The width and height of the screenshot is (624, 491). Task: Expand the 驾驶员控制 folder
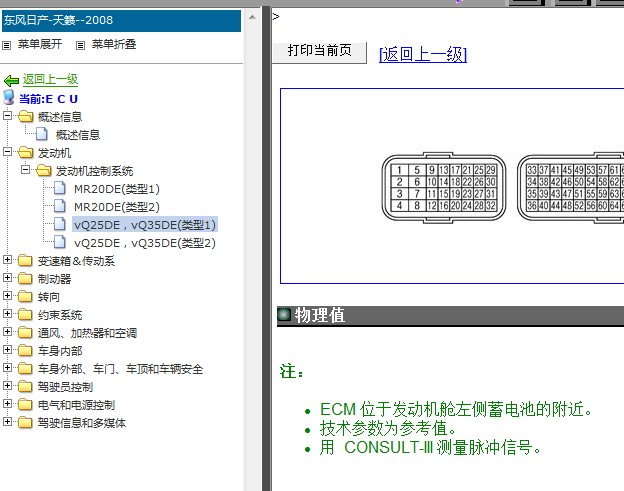[x=7, y=385]
